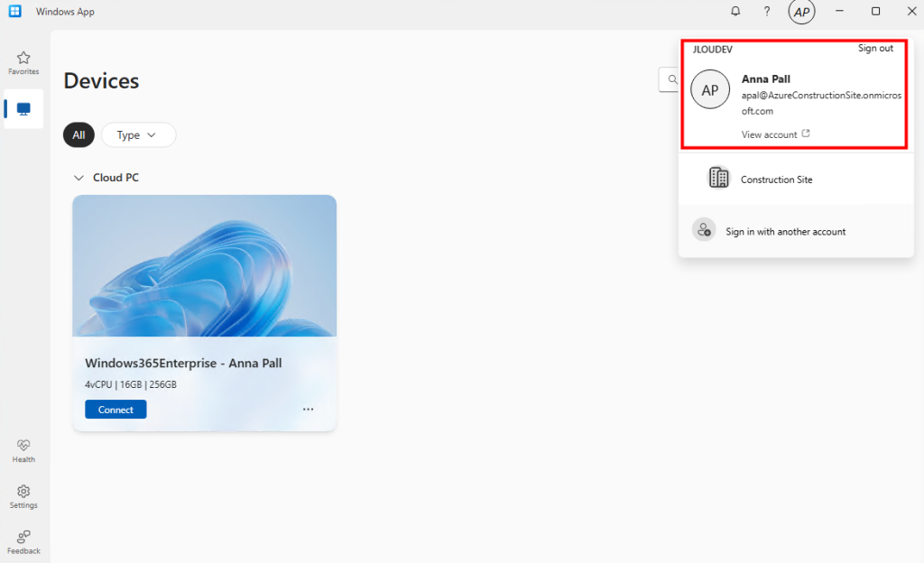
Task: Open Settings from the sidebar
Action: (23, 496)
